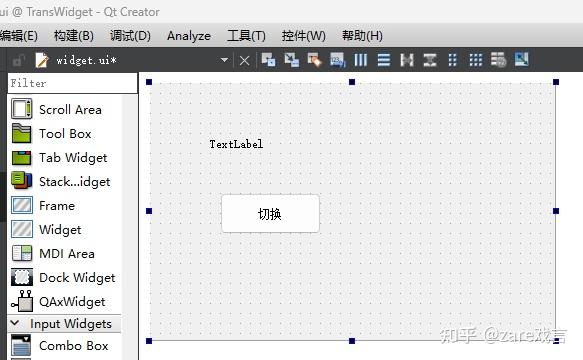
Task: Collapse the Input Widgets category
Action: [15, 323]
